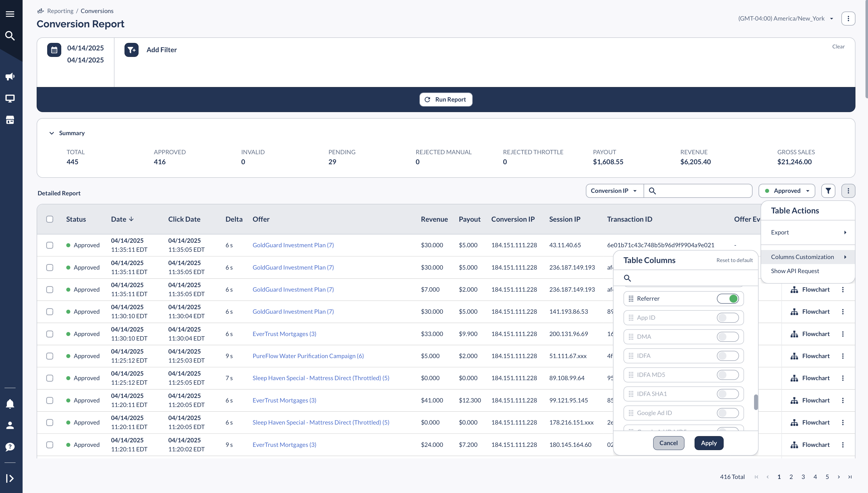Go to the next page arrow
Viewport: 868px width, 493px height.
tap(839, 477)
